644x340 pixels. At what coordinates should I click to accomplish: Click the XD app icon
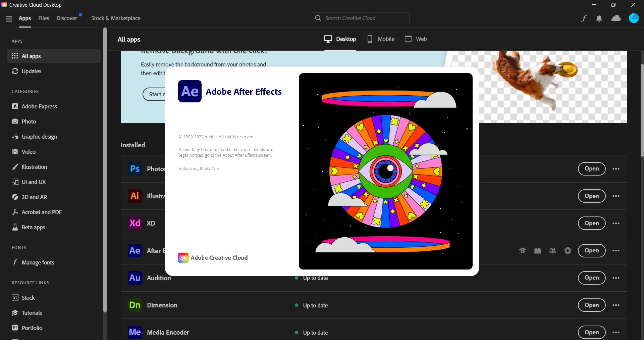coord(135,223)
